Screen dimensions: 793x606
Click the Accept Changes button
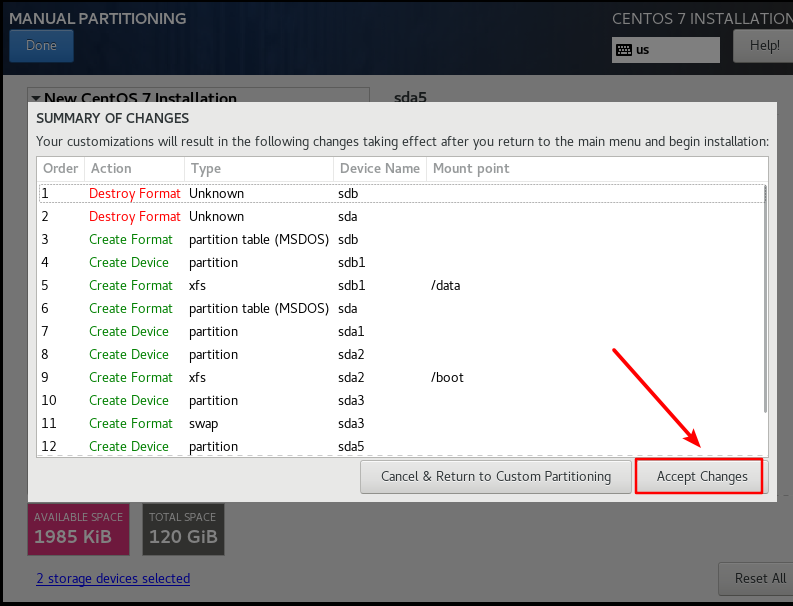pyautogui.click(x=701, y=477)
